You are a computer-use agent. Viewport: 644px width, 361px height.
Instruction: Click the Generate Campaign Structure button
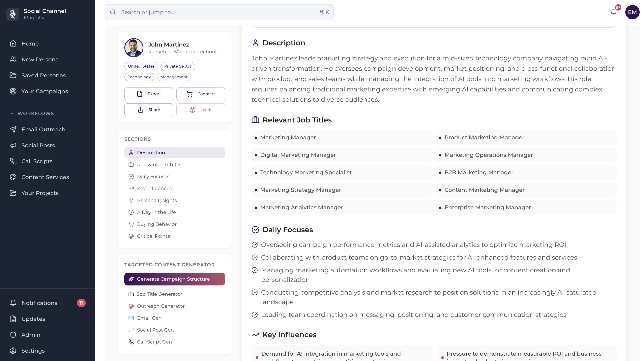[174, 279]
